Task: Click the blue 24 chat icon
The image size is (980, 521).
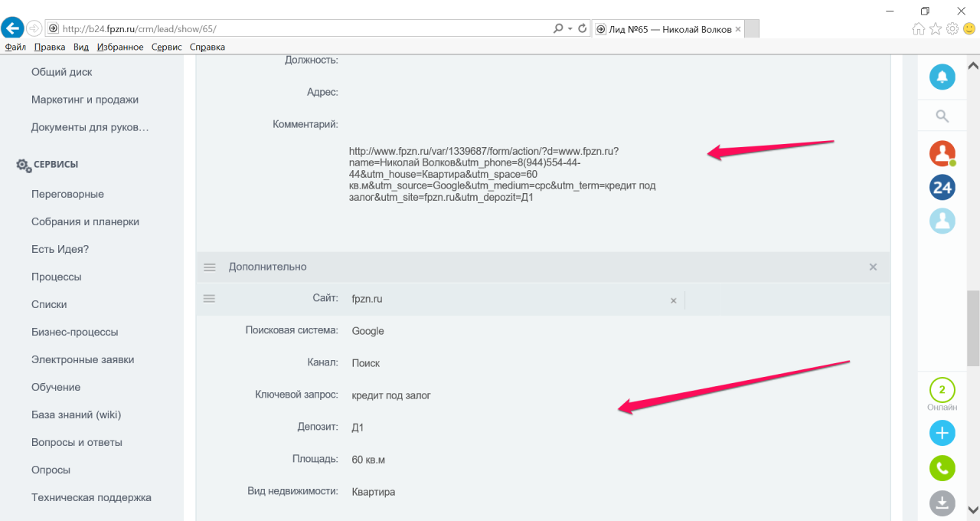Action: tap(942, 187)
